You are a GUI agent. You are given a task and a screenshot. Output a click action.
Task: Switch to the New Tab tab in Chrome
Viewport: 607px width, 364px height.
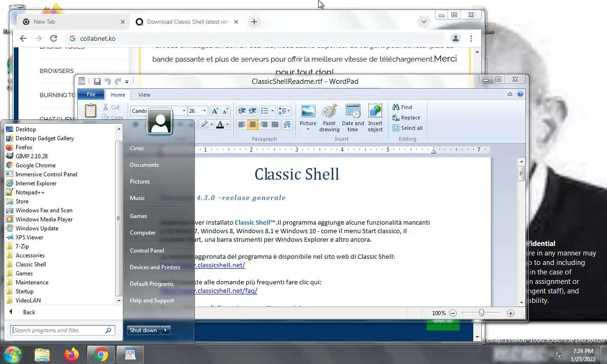click(x=74, y=22)
